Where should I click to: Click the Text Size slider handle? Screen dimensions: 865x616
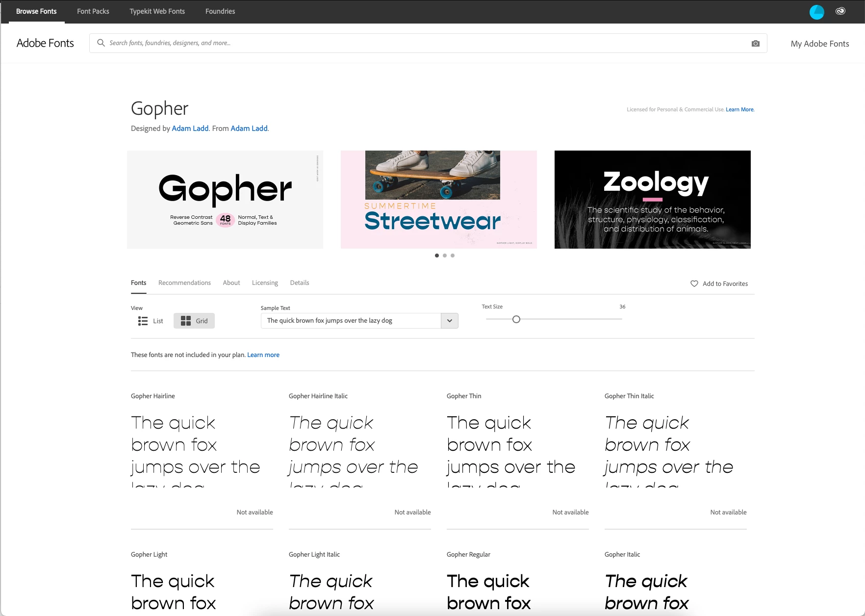pyautogui.click(x=516, y=319)
